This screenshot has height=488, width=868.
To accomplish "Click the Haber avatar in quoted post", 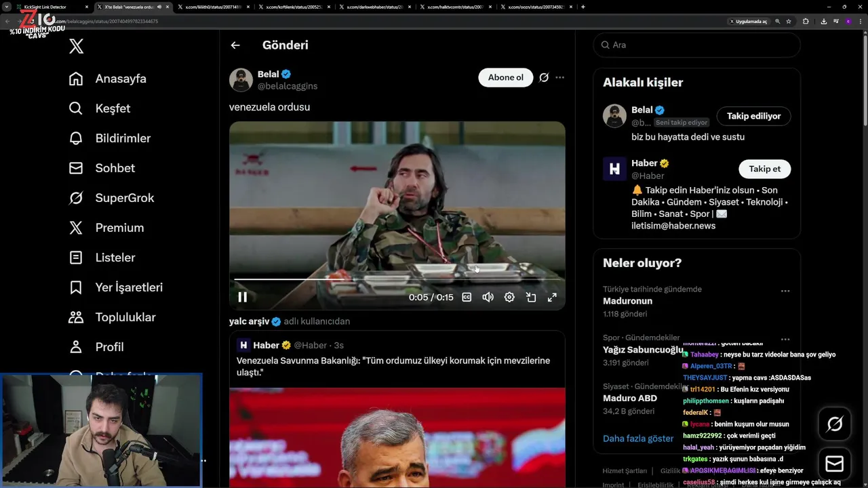I will click(243, 345).
